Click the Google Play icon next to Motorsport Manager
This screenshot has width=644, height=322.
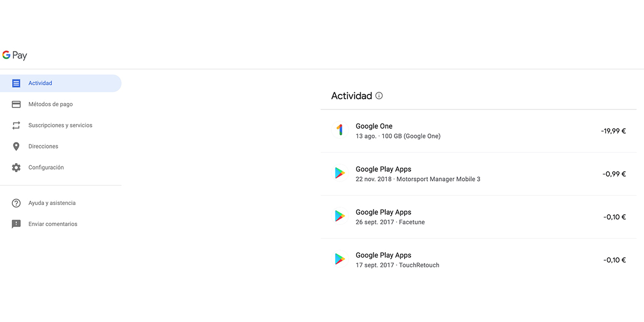point(340,173)
